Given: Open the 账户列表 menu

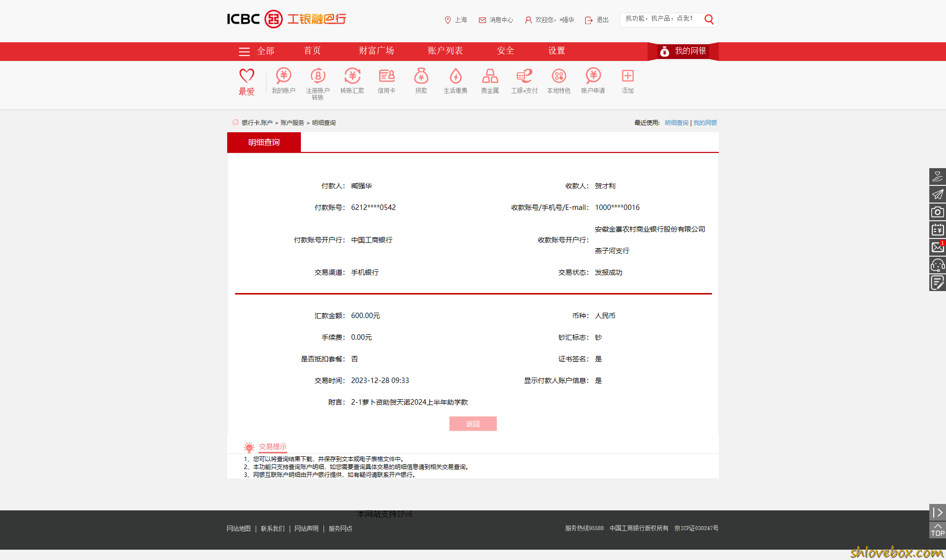Looking at the screenshot, I should pos(445,51).
